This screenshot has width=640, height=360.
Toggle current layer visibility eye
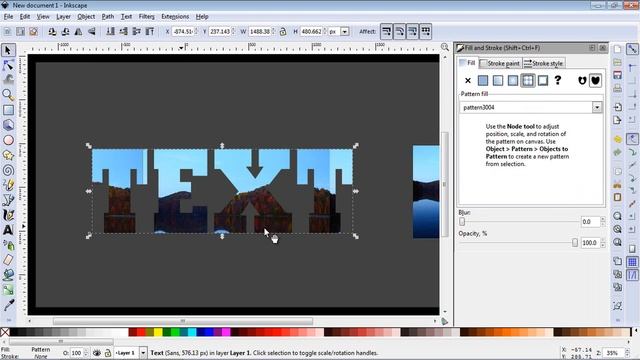[97, 353]
